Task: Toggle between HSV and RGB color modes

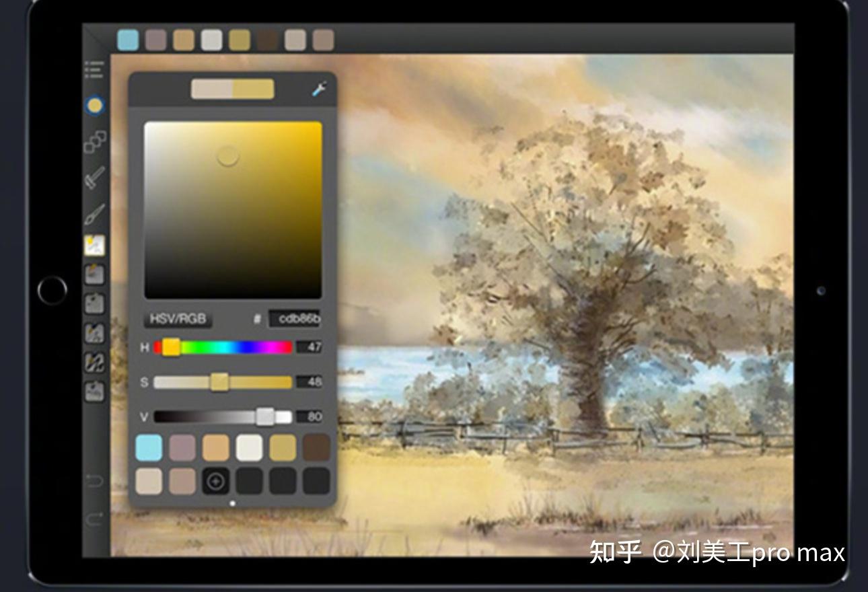Action: pyautogui.click(x=178, y=318)
